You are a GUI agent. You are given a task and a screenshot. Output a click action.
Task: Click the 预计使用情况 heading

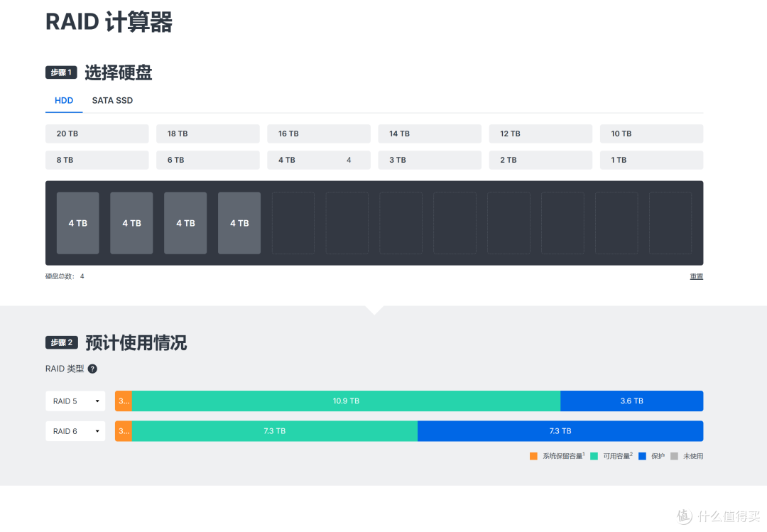[136, 342]
